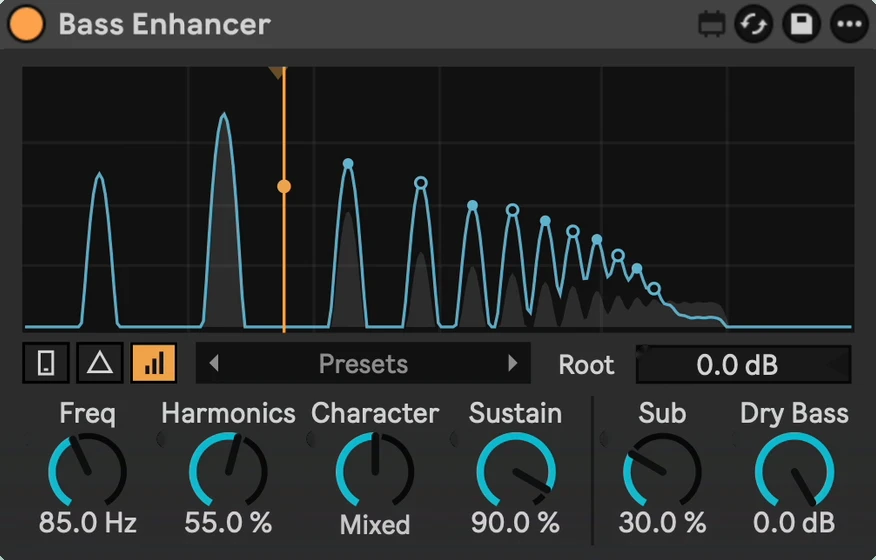Save preset with the floppy disk icon
876x560 pixels.
[802, 24]
